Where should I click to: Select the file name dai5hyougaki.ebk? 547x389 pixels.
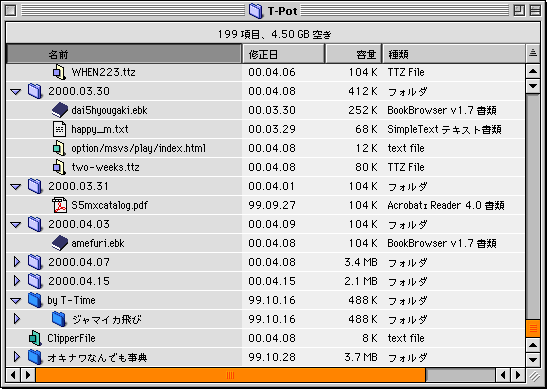pyautogui.click(x=109, y=110)
